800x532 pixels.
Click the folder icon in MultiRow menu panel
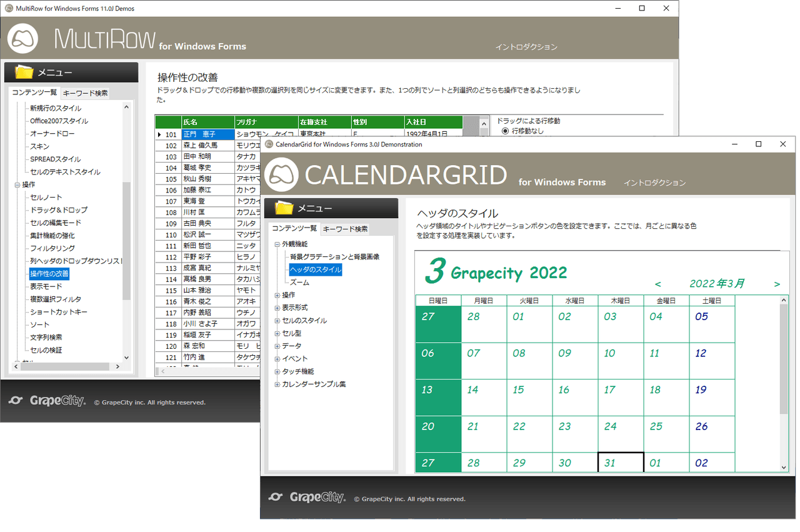(x=24, y=73)
